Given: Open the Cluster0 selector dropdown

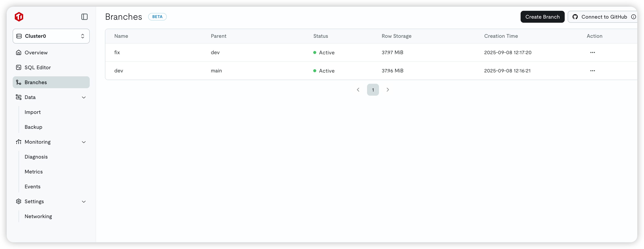Looking at the screenshot, I should 51,36.
